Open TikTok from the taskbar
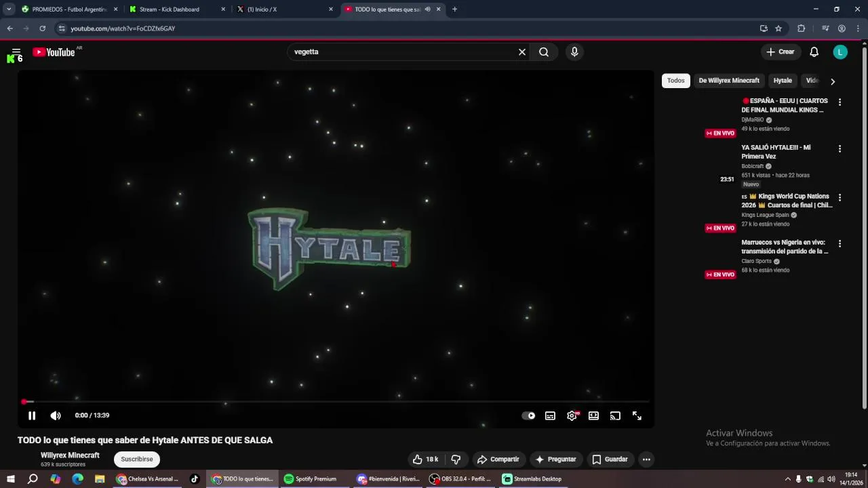The image size is (868, 488). 195,479
